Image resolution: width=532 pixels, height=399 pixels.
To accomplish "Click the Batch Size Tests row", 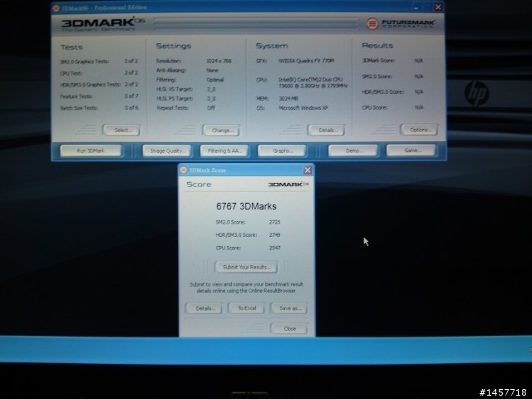I will coord(99,108).
